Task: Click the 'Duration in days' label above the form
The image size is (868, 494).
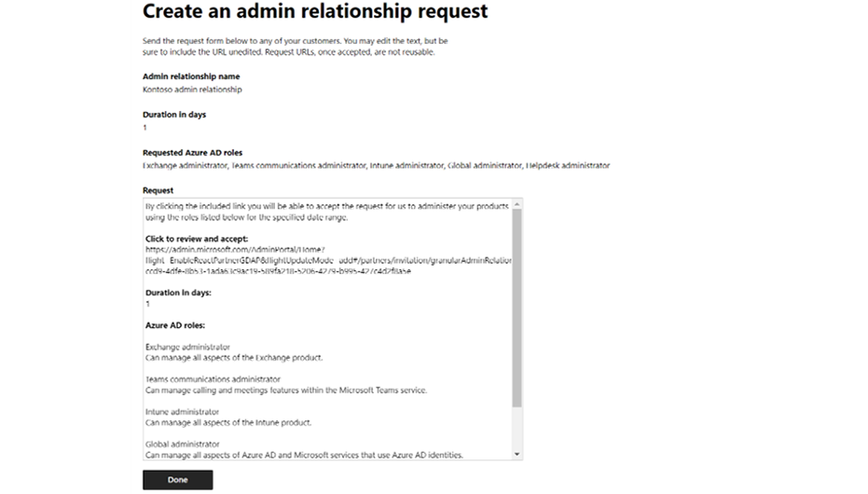Action: click(x=173, y=115)
